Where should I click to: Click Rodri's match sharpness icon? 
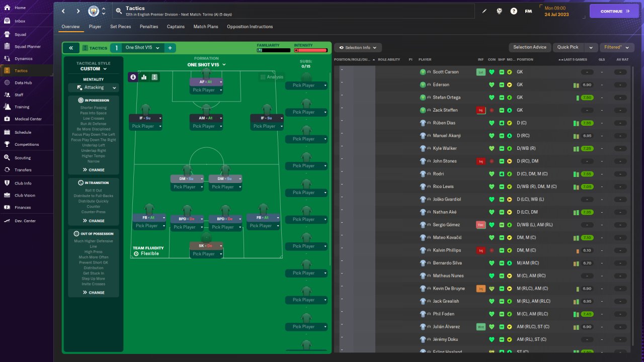click(x=502, y=174)
